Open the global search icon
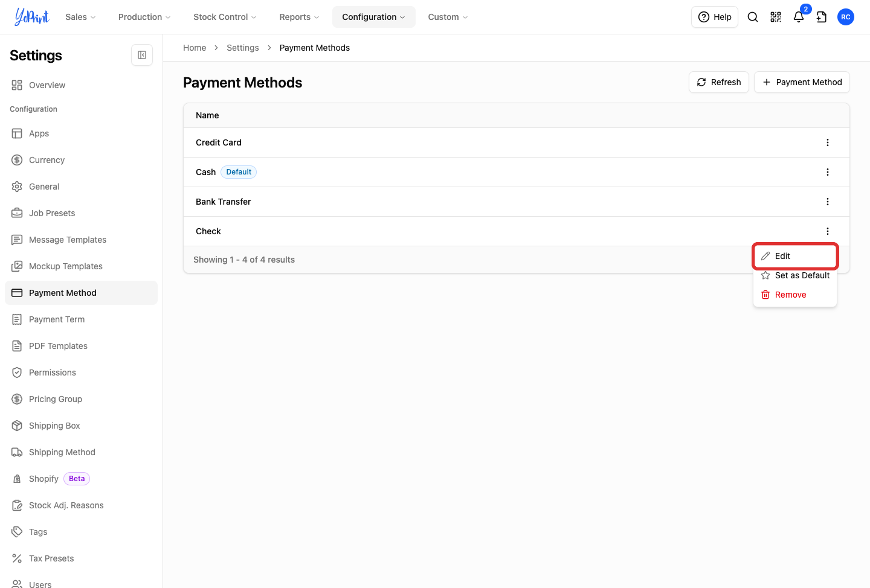 (753, 17)
